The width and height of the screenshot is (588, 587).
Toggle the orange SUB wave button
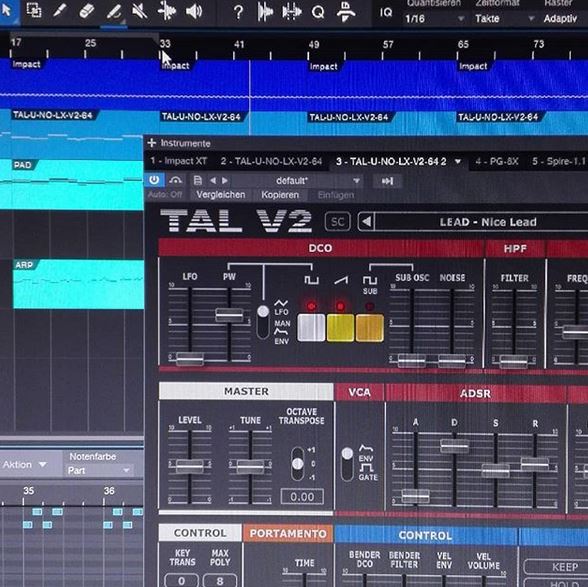click(x=369, y=328)
